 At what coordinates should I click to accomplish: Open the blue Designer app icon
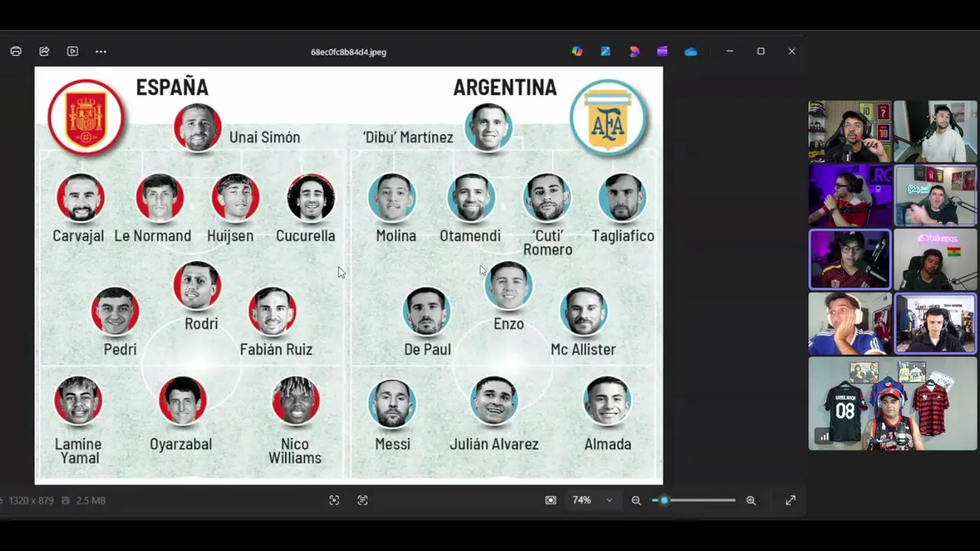606,51
